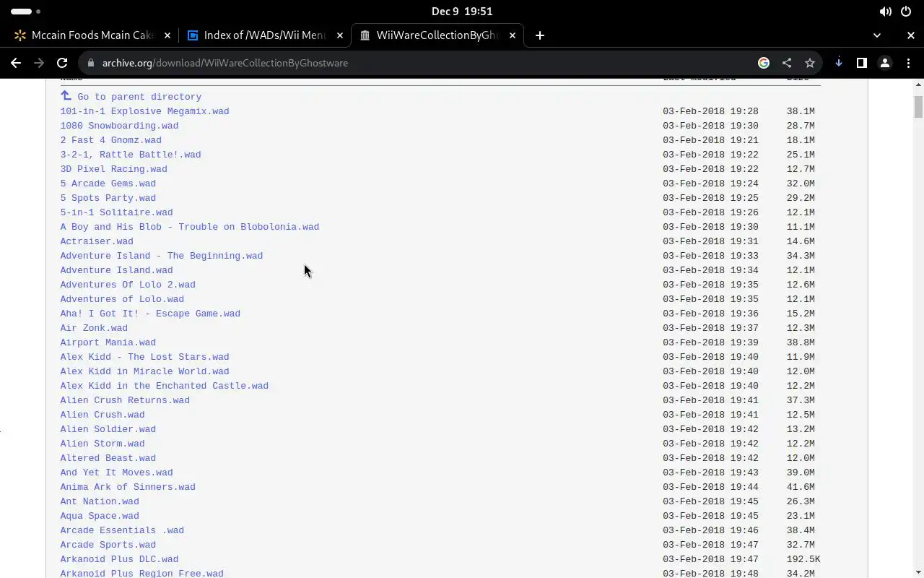Download Actraiser.wad
924x578 pixels.
(97, 241)
